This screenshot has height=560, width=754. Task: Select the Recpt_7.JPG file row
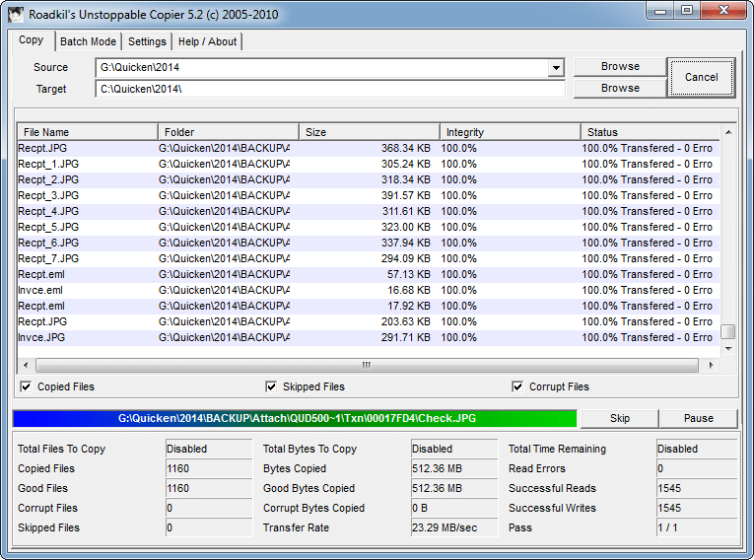pos(369,259)
